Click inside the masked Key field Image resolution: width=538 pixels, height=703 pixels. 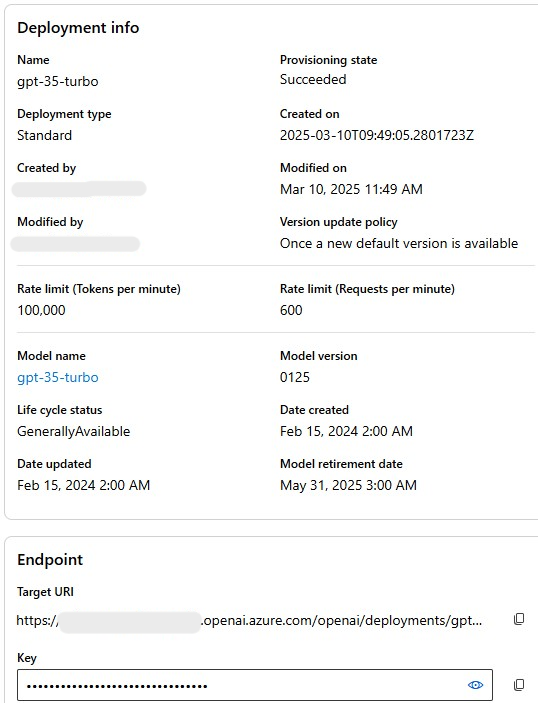[255, 685]
